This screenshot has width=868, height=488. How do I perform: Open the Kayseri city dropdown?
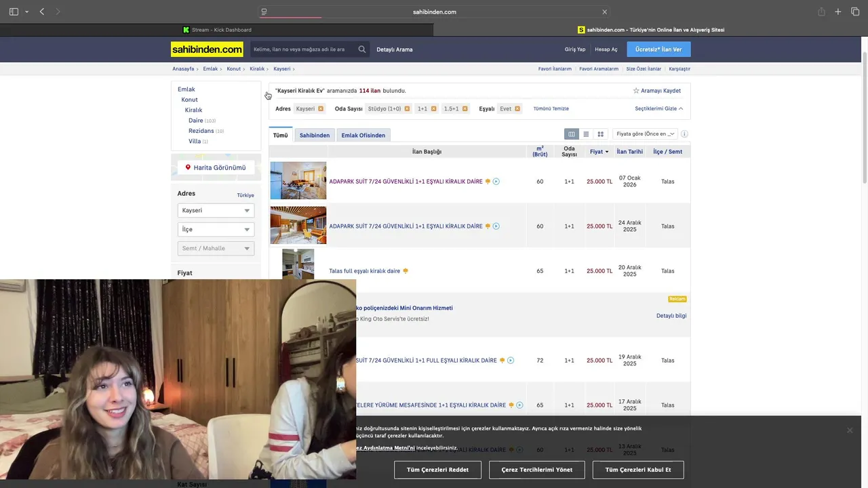pos(216,211)
